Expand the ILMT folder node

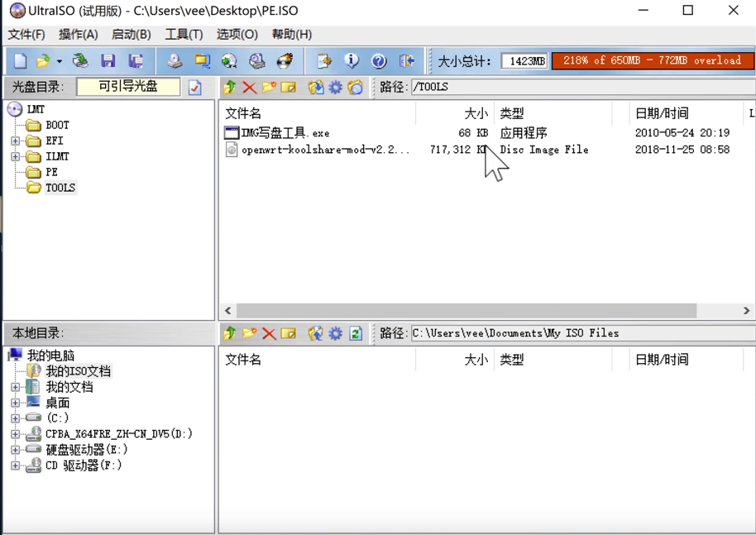16,156
